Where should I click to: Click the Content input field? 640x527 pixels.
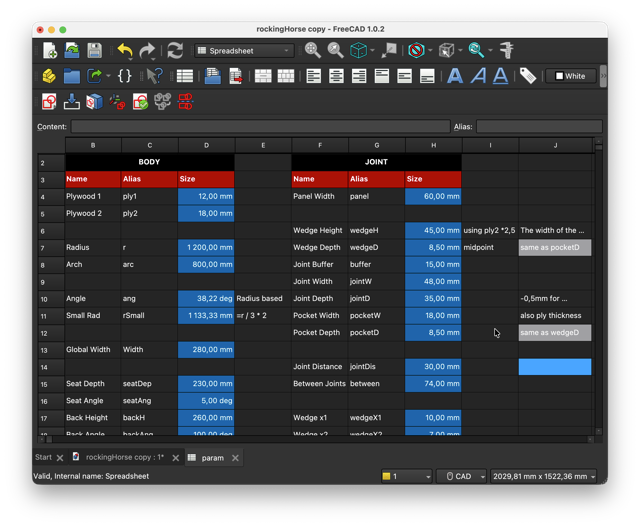coord(260,127)
